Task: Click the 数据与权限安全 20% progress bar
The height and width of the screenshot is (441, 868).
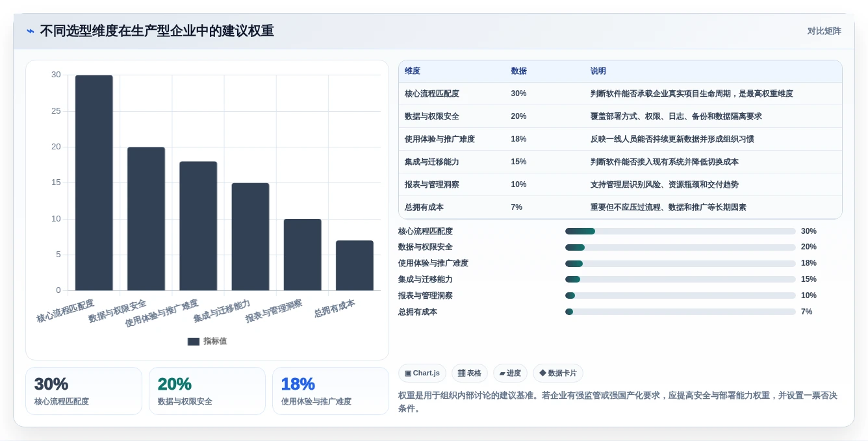Action: point(680,247)
